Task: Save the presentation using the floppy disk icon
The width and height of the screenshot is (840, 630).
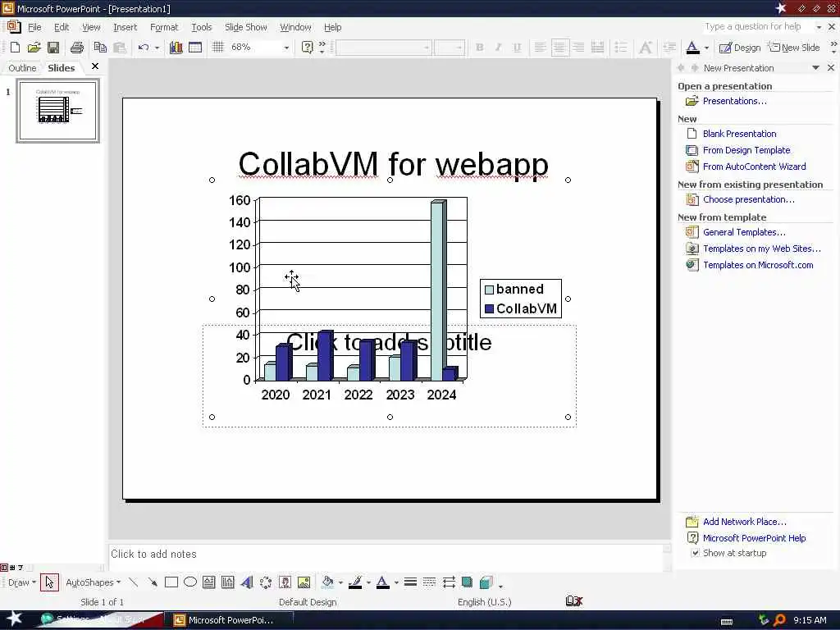Action: 53,48
